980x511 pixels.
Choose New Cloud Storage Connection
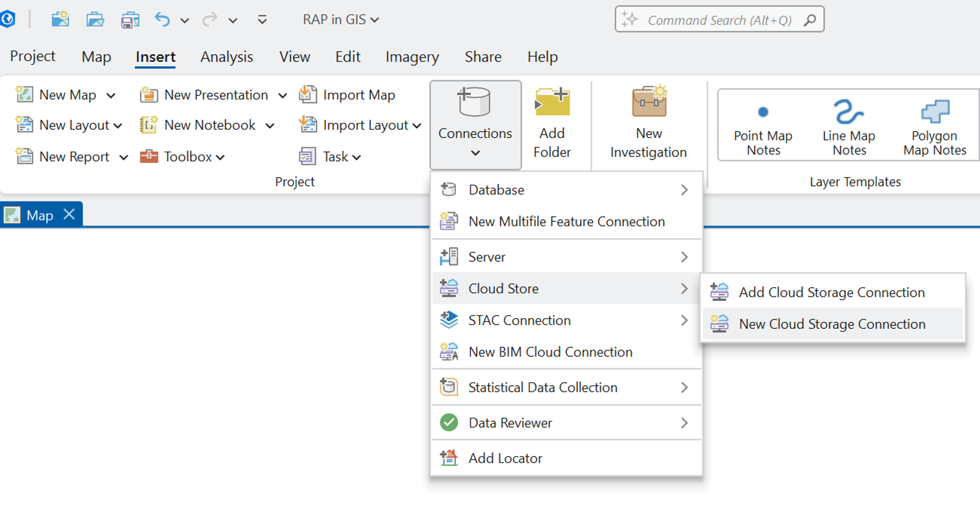[832, 324]
